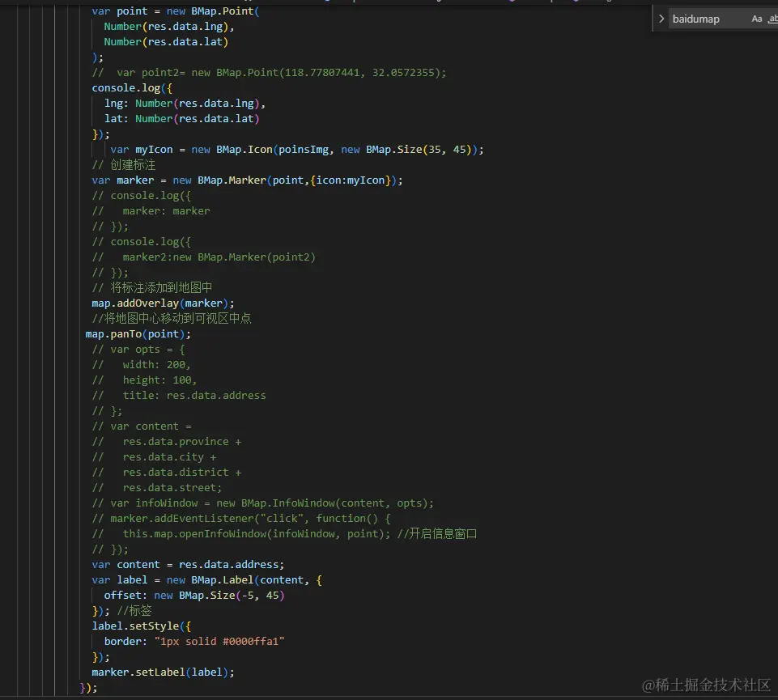778x700 pixels.
Task: Click the commented "var content =" line
Action: [142, 426]
